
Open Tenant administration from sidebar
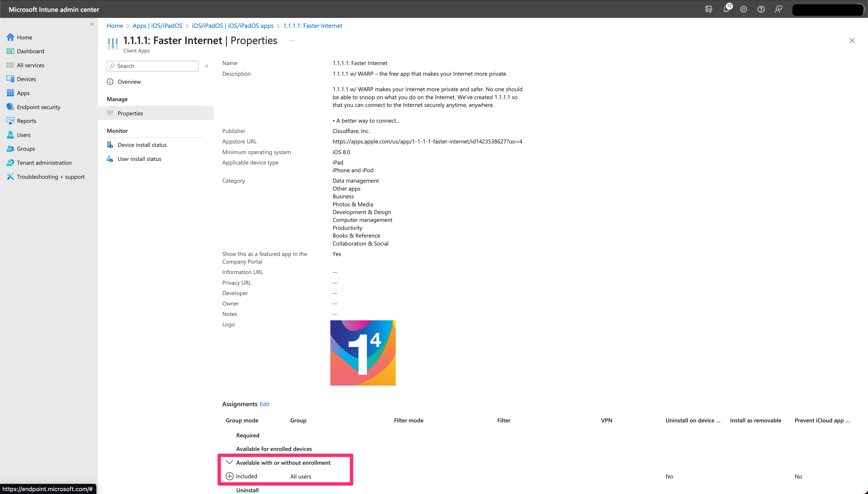44,163
